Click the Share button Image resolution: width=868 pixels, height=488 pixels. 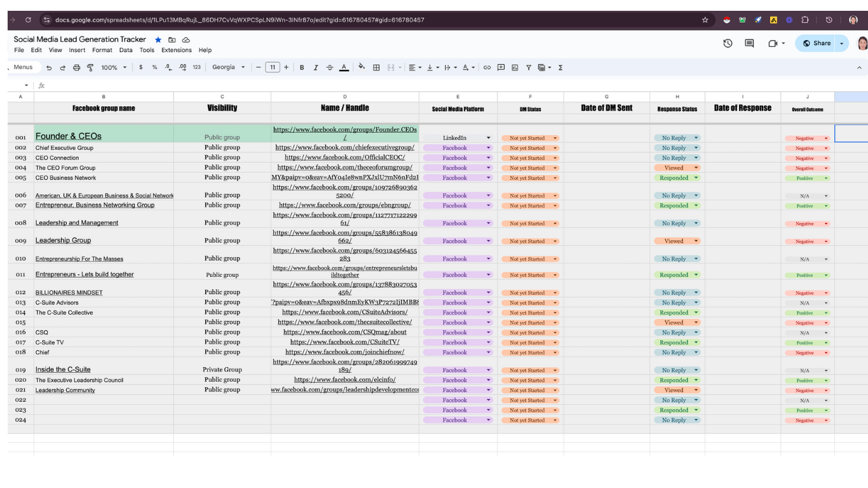tap(817, 43)
